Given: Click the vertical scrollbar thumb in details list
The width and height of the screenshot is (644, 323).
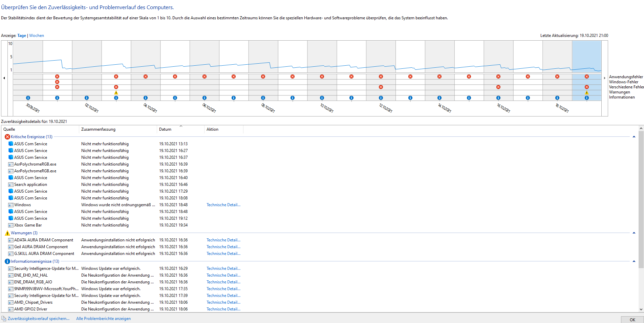Looking at the screenshot, I should (641, 200).
